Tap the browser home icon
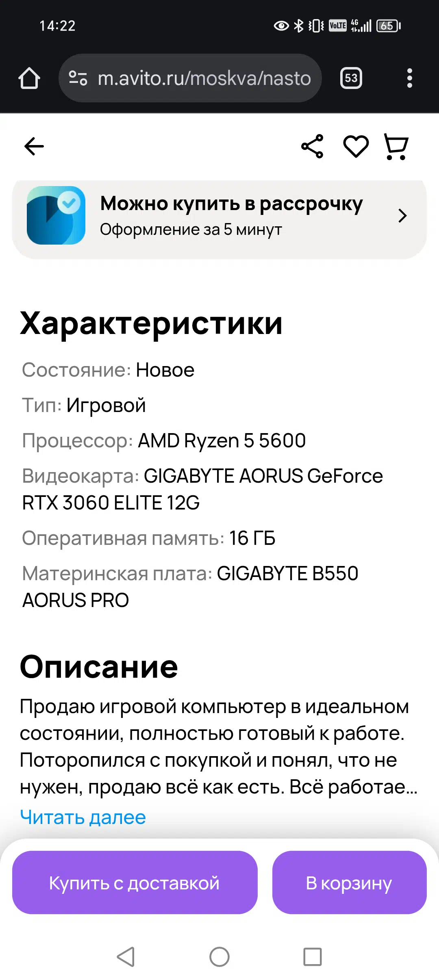 point(29,78)
